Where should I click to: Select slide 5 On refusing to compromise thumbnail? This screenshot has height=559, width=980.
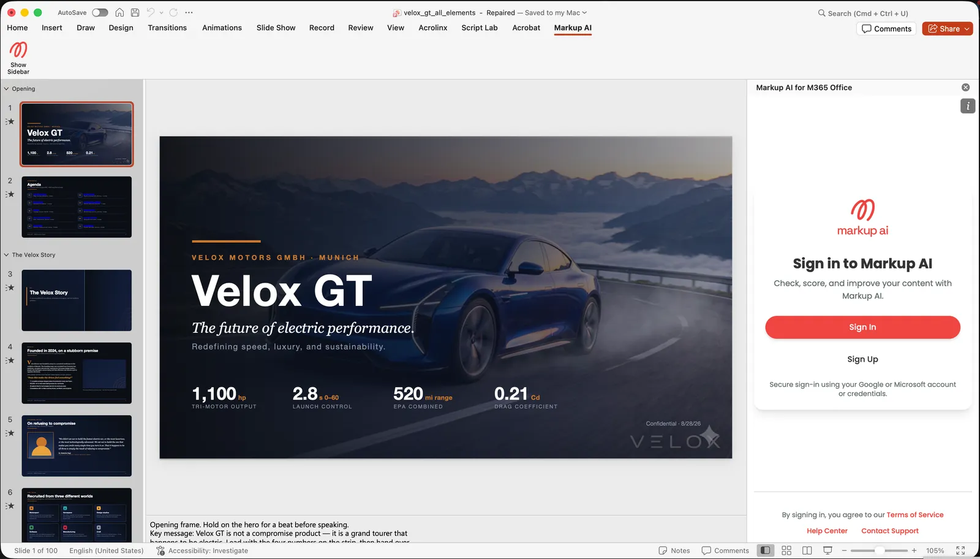click(x=77, y=446)
